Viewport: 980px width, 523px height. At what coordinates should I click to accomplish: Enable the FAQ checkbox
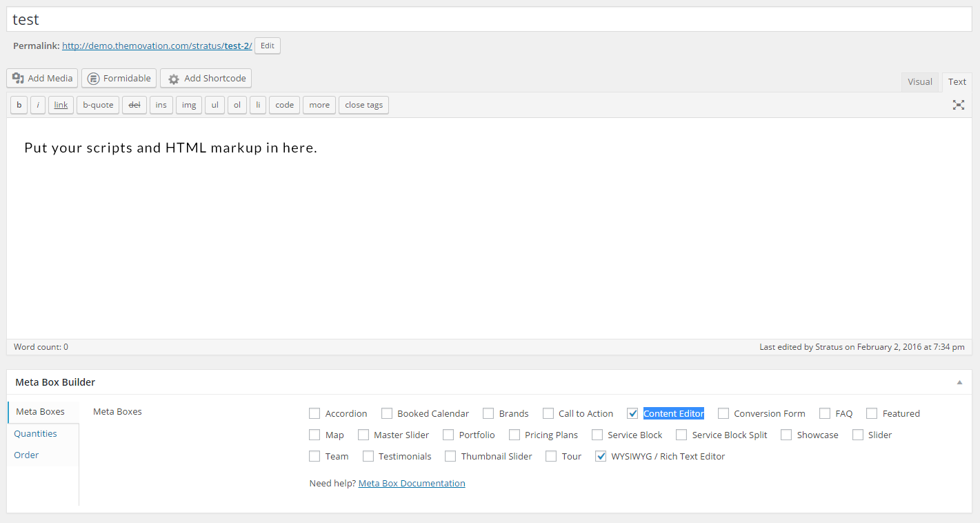[825, 413]
